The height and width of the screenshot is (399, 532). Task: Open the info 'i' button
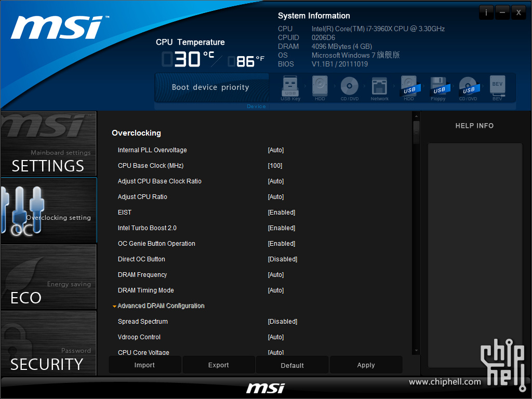point(486,12)
